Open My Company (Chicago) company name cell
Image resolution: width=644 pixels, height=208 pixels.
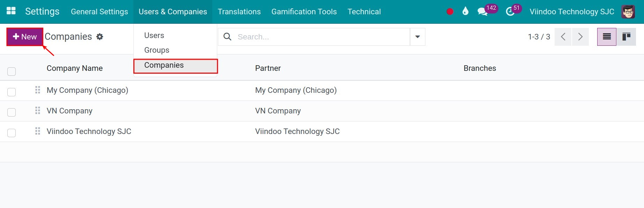[x=87, y=90]
